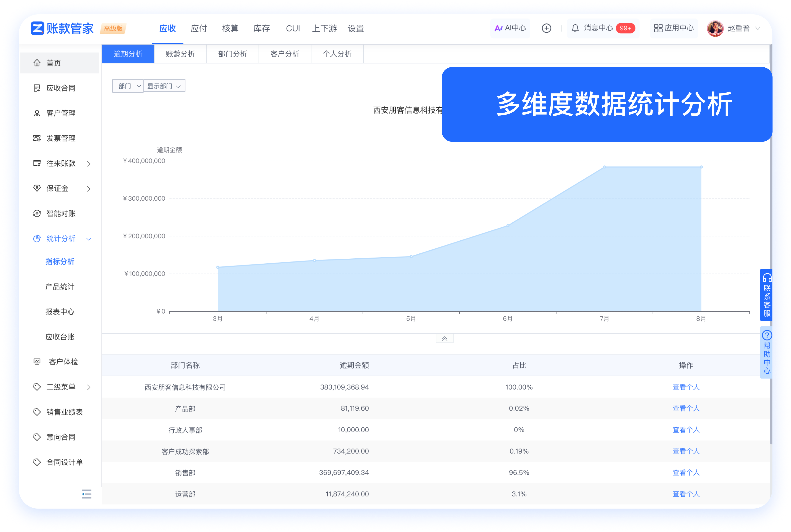
Task: Click 查看个人 for 产品部 row
Action: point(686,408)
